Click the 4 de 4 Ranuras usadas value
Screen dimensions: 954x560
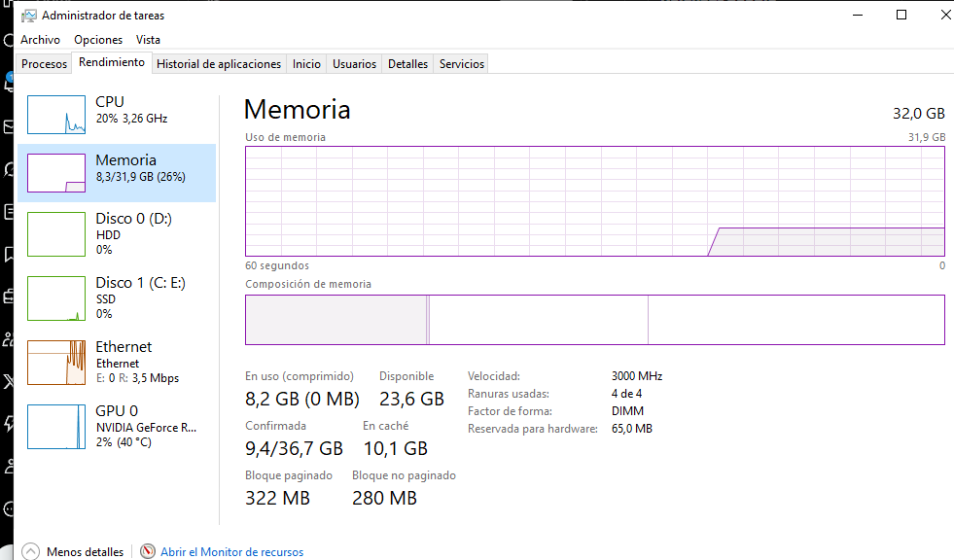click(x=626, y=394)
